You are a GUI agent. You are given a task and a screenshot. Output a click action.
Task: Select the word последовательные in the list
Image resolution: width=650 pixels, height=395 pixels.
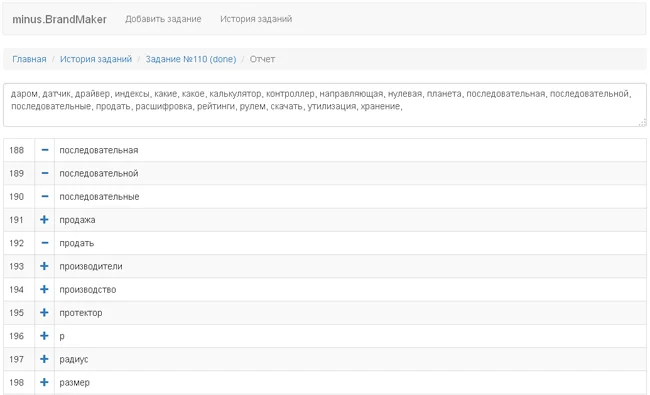[x=99, y=197]
